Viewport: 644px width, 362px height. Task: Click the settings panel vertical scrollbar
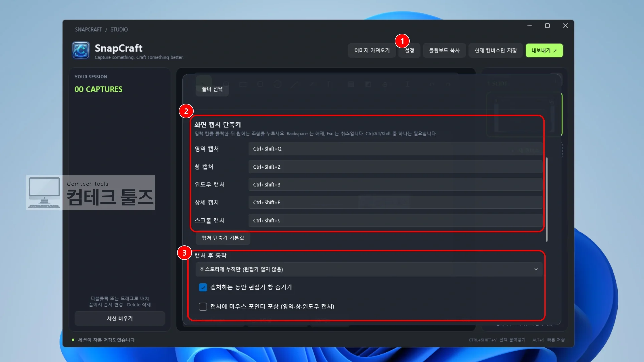click(x=547, y=199)
